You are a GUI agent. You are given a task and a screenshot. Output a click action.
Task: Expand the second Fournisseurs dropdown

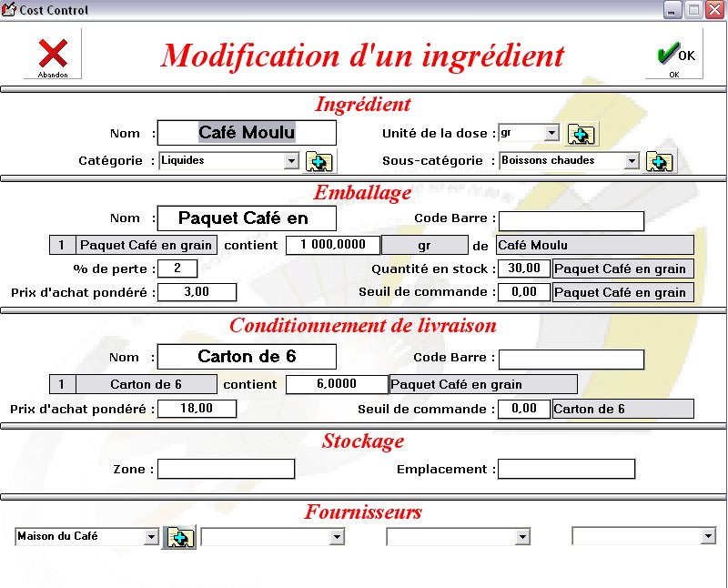tap(337, 538)
